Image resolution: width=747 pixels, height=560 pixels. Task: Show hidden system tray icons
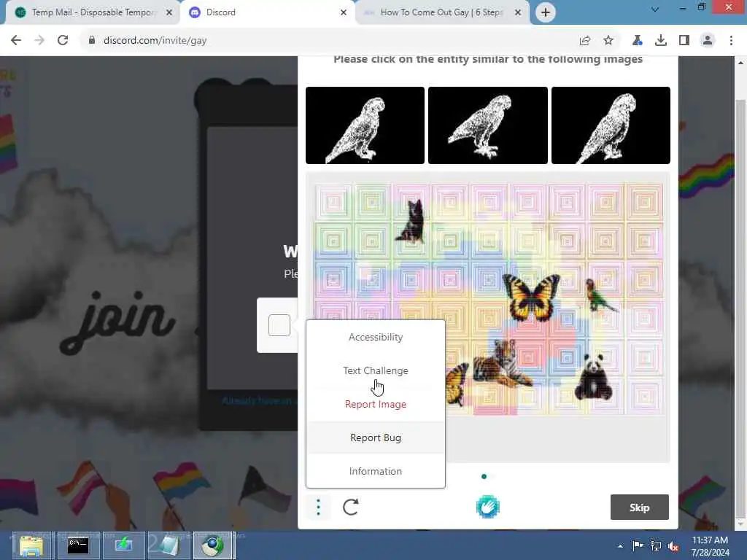coord(620,546)
